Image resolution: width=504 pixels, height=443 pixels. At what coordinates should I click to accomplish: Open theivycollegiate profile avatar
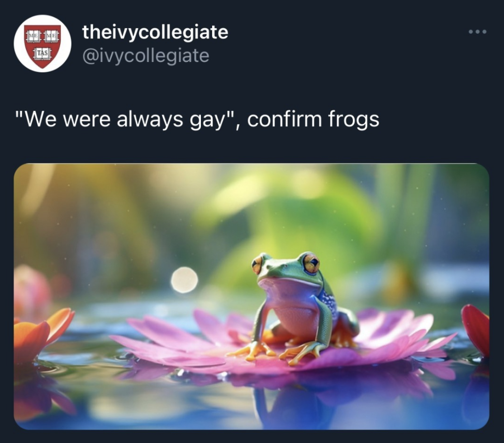coord(43,43)
